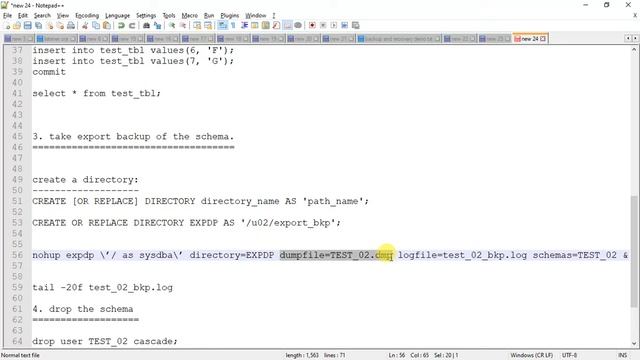Toggle file monitoring eye icon
The height and width of the screenshot is (360, 640).
click(298, 25)
